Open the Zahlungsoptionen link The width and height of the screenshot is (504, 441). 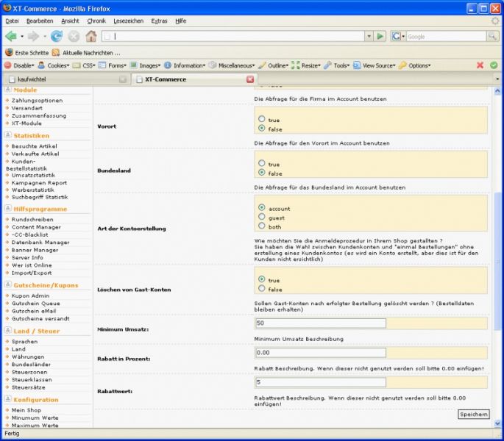click(x=37, y=100)
